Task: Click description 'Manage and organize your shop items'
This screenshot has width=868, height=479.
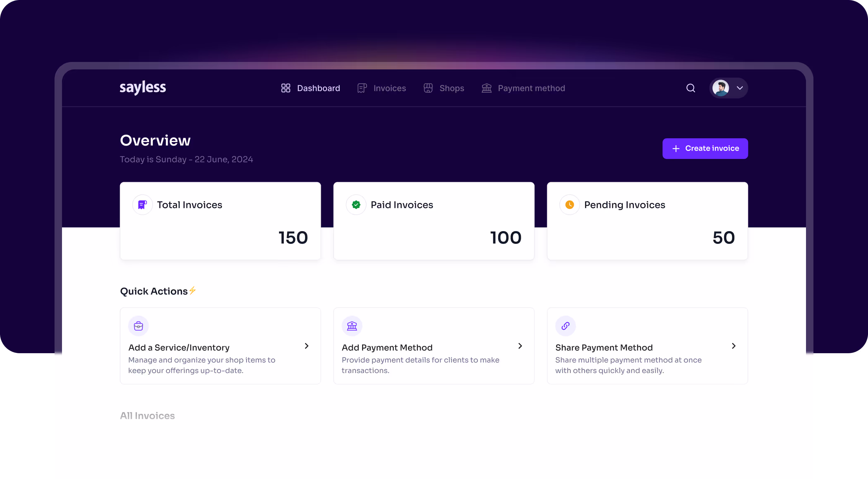Action: tap(202, 365)
